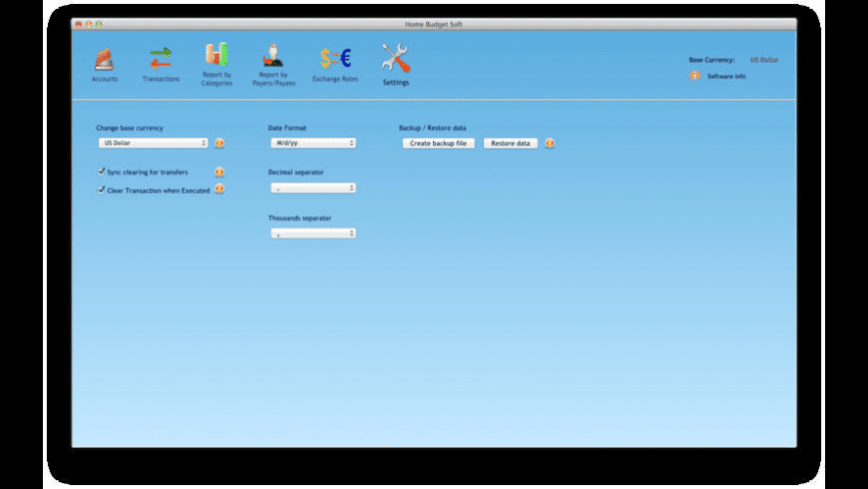Toggle Clear Transaction when Executed checkbox
868x489 pixels.
[x=102, y=190]
